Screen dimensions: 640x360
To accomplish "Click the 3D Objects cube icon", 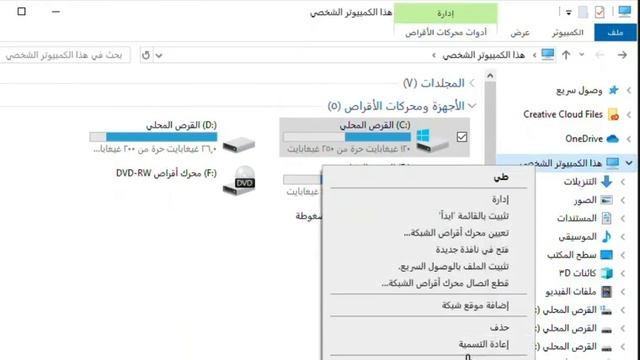I will tap(607, 273).
